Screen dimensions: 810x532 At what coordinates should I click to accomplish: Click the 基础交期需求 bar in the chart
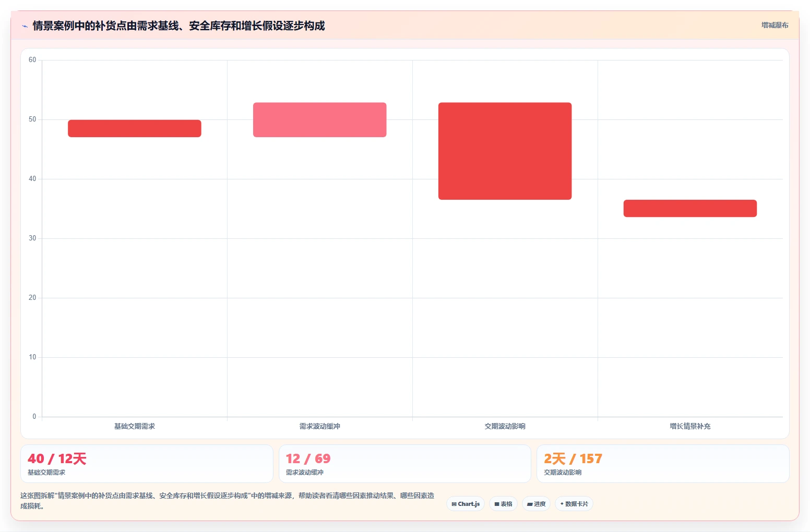click(135, 128)
